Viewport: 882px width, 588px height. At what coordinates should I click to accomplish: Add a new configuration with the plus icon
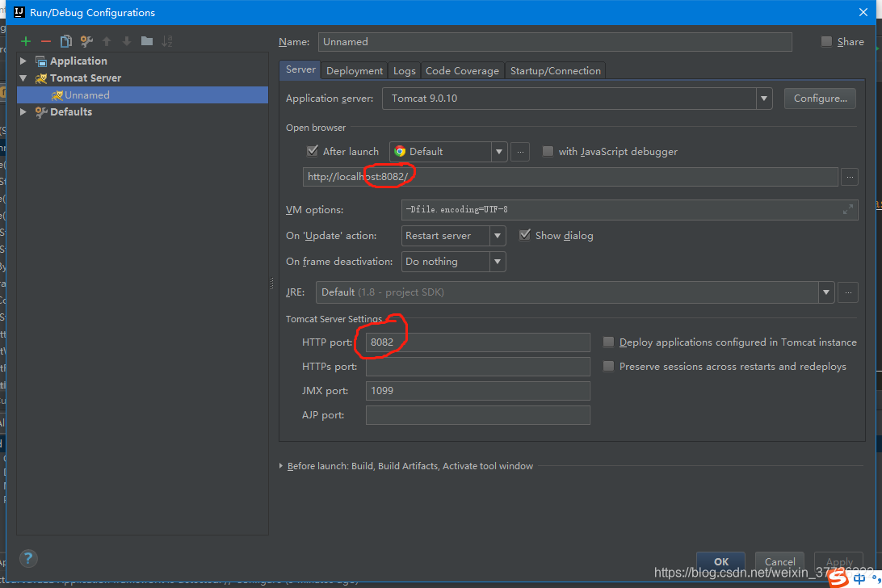click(26, 41)
